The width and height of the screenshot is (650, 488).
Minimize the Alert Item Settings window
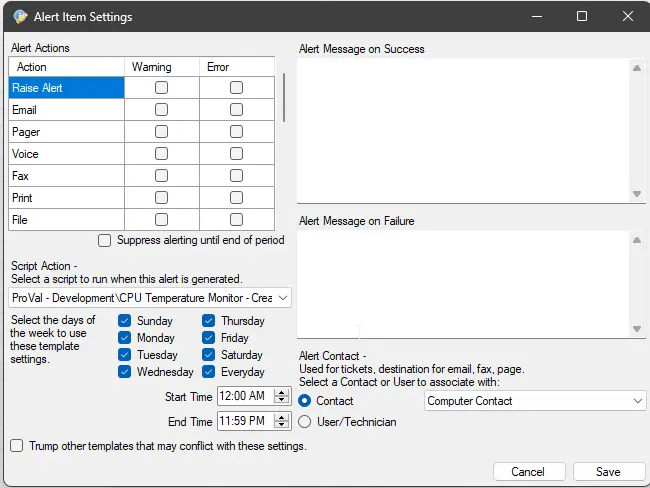point(537,16)
